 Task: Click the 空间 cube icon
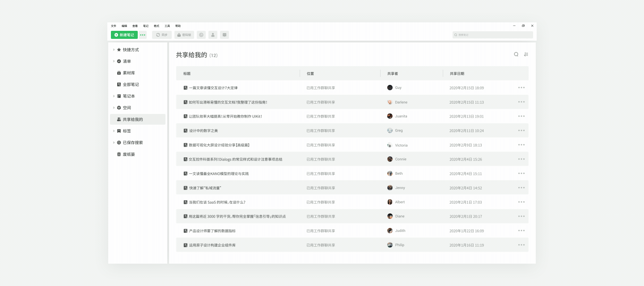click(x=119, y=108)
